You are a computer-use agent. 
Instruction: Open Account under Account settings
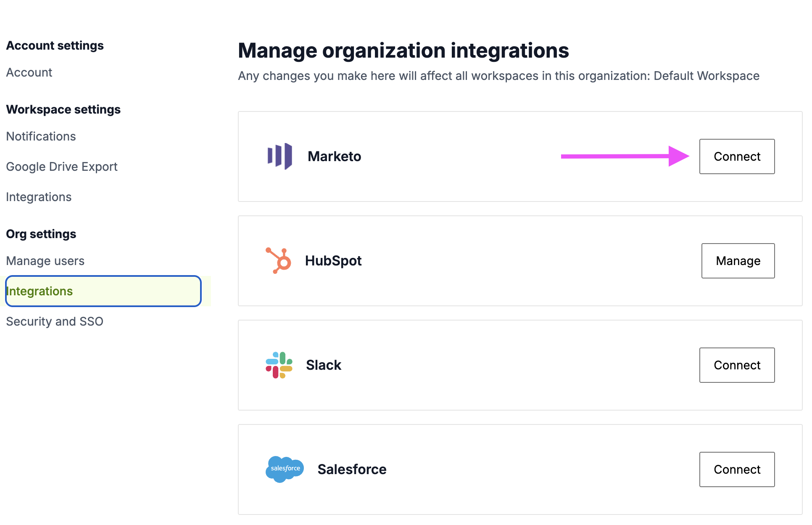(29, 72)
